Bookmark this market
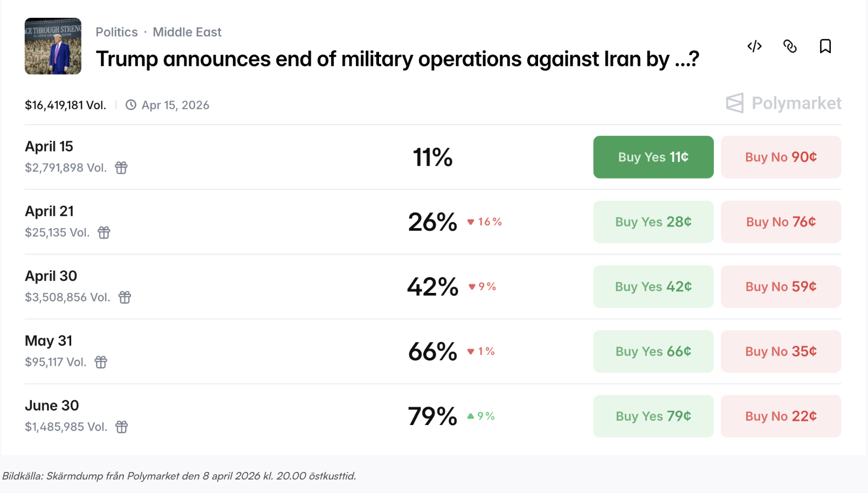 click(x=825, y=46)
